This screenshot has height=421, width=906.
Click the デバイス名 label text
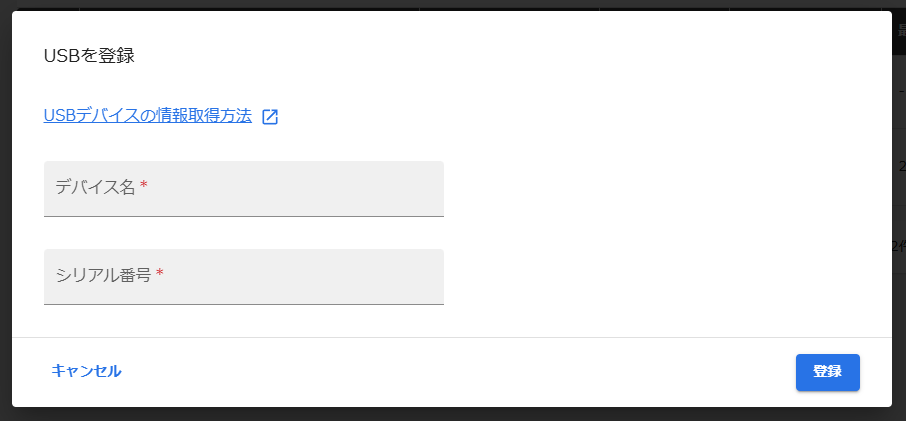click(x=95, y=187)
